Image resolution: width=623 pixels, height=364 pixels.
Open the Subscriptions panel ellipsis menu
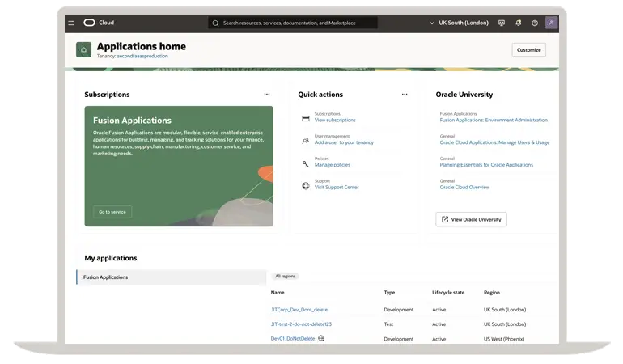click(x=266, y=94)
